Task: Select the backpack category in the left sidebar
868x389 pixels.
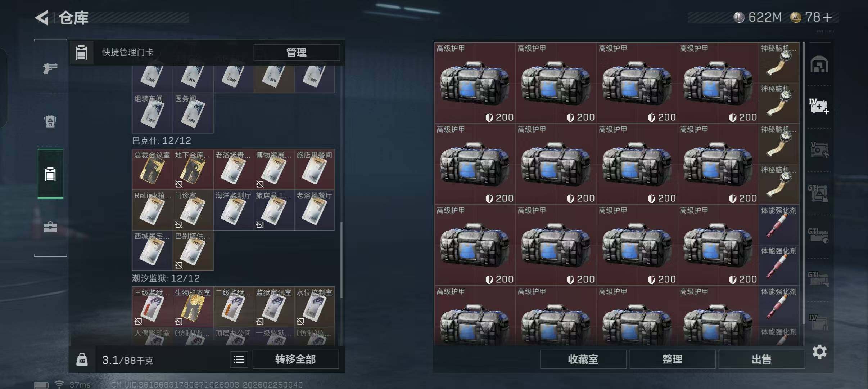Action: (x=50, y=121)
